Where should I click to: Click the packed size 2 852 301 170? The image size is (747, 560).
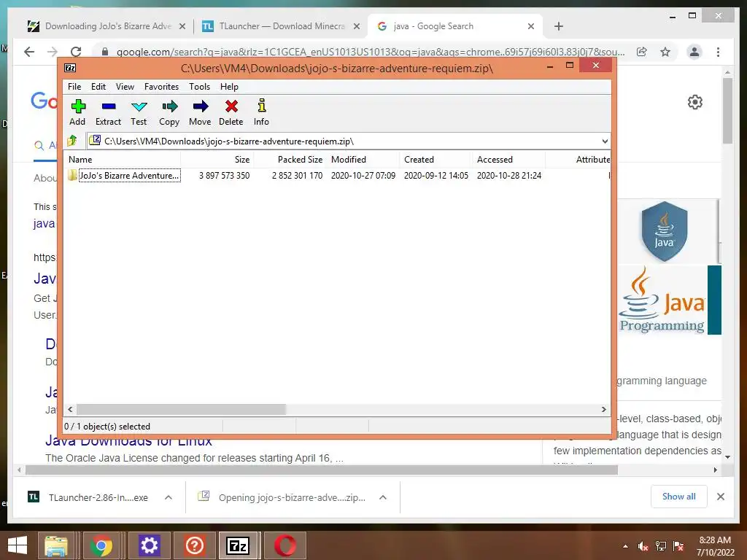tap(298, 175)
